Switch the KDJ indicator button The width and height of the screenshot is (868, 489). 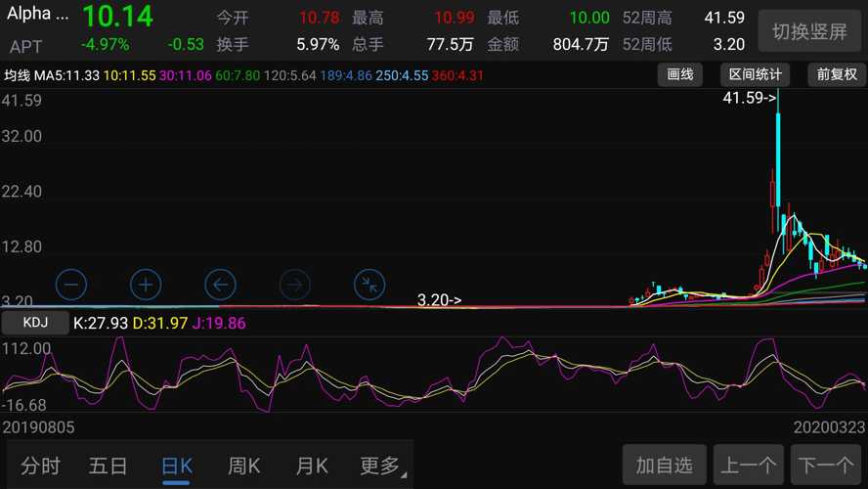tap(35, 323)
